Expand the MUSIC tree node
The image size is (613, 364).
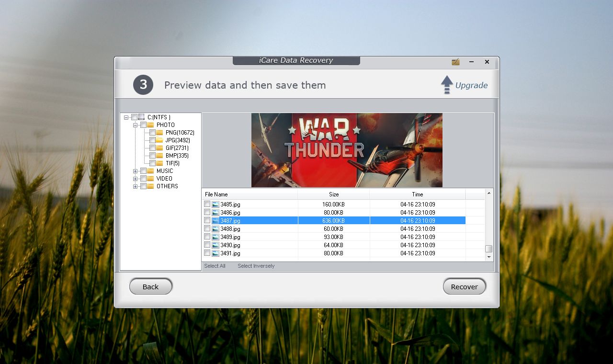(136, 171)
